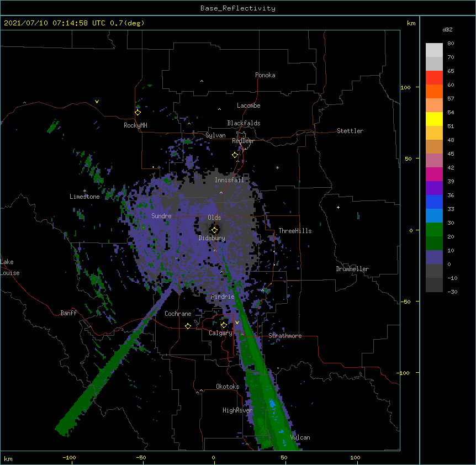
Task: Click the Lacombe town label
Action: [x=248, y=105]
